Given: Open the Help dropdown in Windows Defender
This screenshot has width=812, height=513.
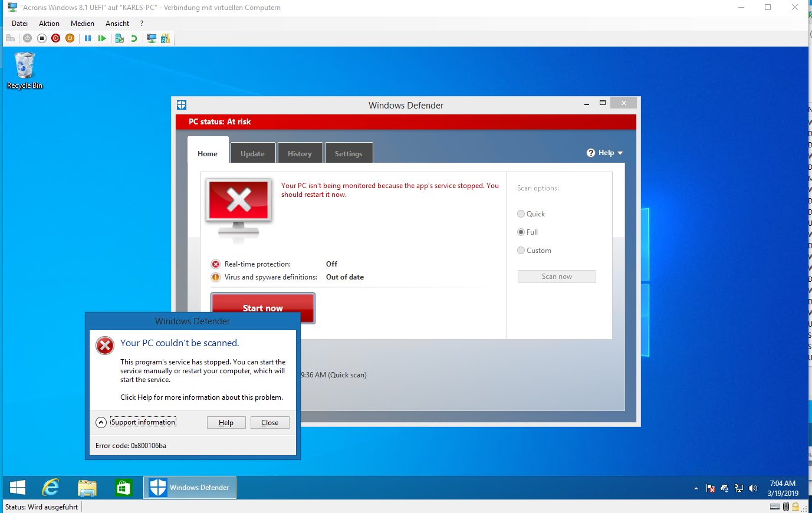Looking at the screenshot, I should [x=605, y=153].
